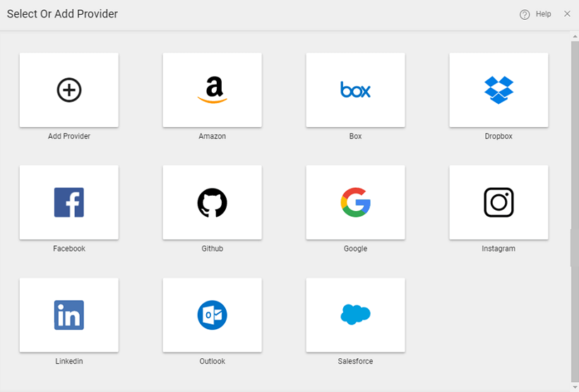Click the Add Provider text label
The width and height of the screenshot is (579, 392).
(x=69, y=136)
